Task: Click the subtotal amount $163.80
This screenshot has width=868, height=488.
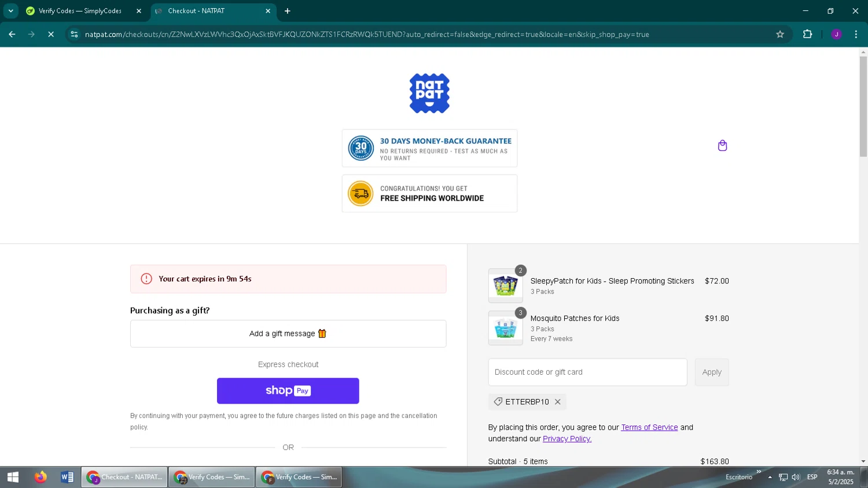Action: click(715, 461)
